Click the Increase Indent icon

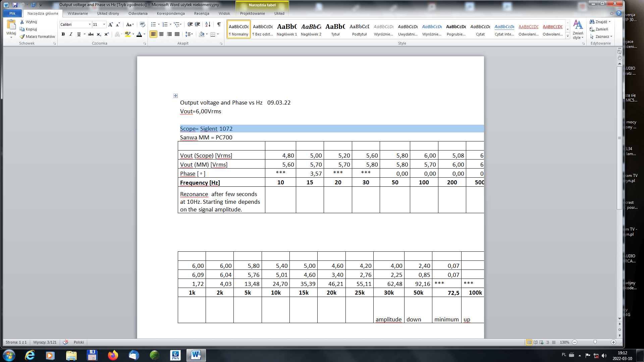[x=198, y=24]
